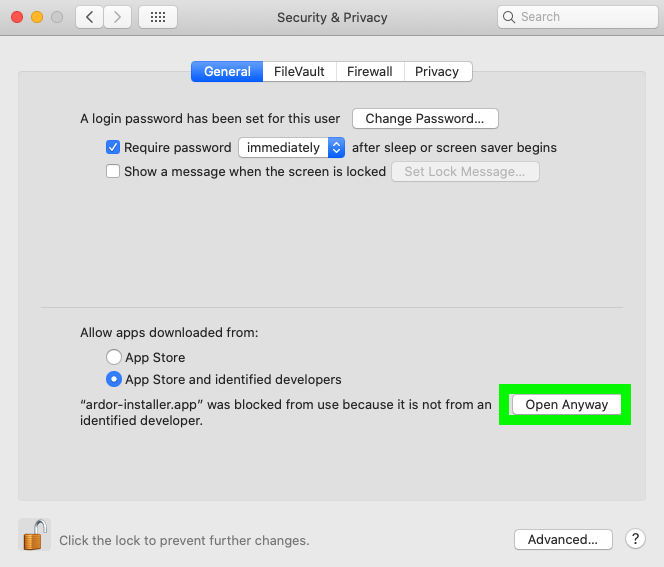Screen dimensions: 664x567
Task: Select App Store and identified developers option
Action: tap(113, 379)
